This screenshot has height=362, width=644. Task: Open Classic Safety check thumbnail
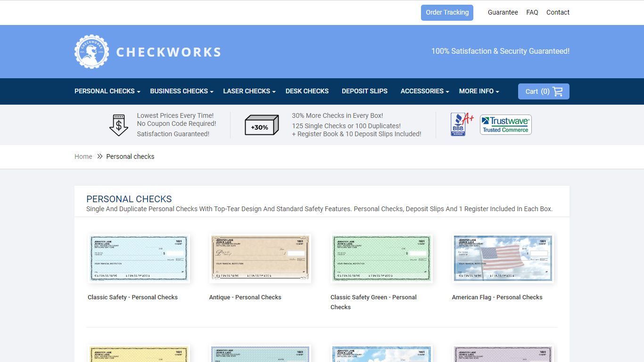[139, 258]
